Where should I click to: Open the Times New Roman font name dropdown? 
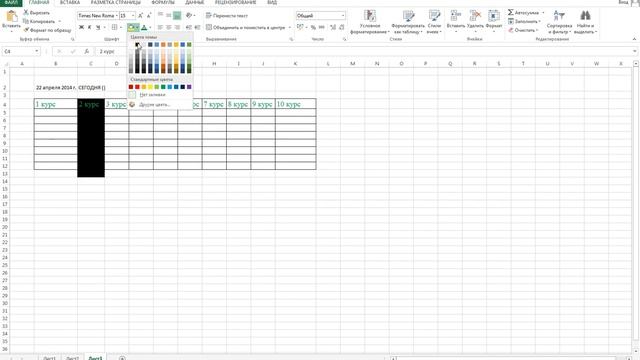point(117,16)
